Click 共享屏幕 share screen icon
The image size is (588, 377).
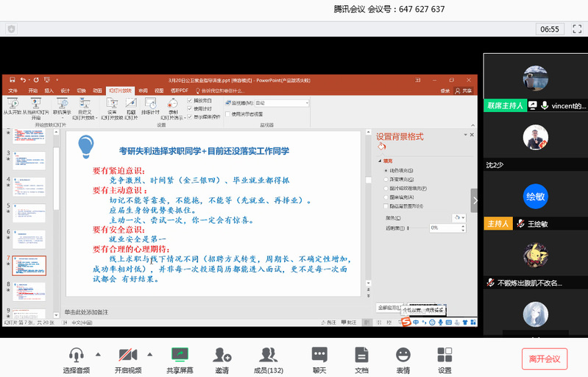tap(180, 354)
